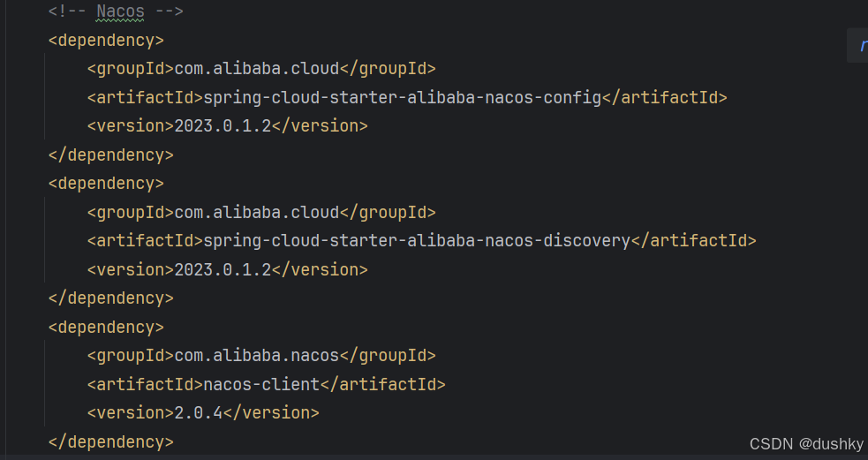Screen dimensions: 868x460
Task: Click the closing </artifactId> tag after nacos-client
Action: pyautogui.click(x=382, y=384)
